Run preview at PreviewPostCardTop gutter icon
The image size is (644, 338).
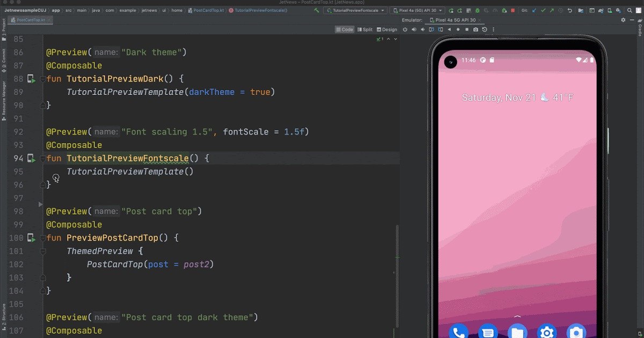coord(32,238)
